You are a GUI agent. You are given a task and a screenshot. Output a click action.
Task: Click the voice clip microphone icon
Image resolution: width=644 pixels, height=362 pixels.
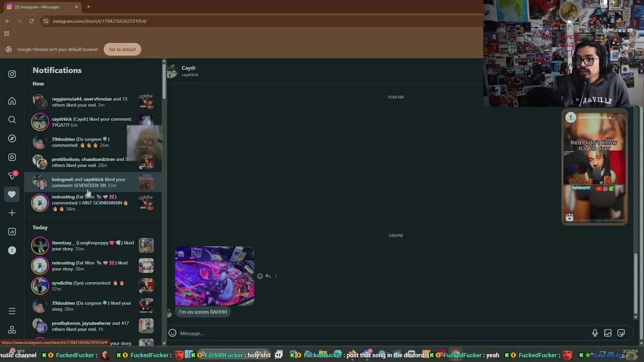point(595,333)
